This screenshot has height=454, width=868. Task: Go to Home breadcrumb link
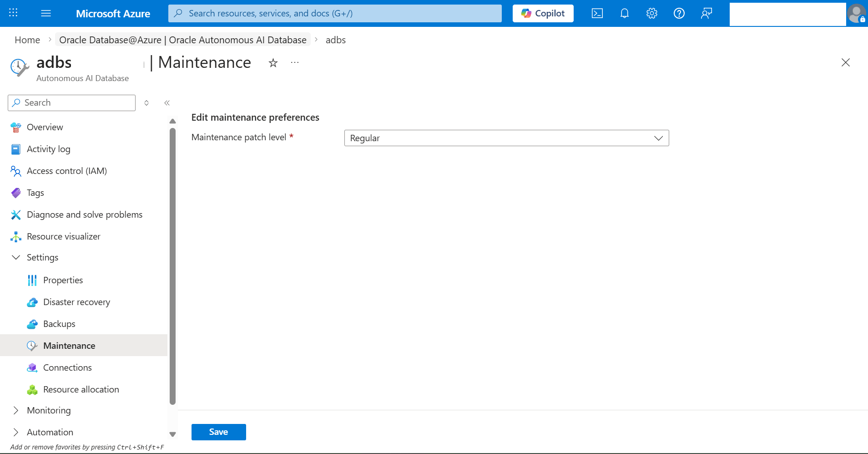(27, 40)
